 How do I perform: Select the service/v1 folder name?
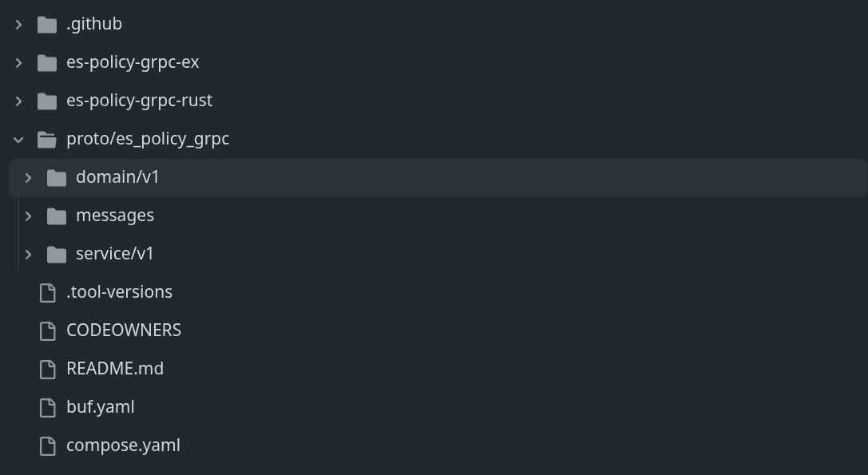115,254
